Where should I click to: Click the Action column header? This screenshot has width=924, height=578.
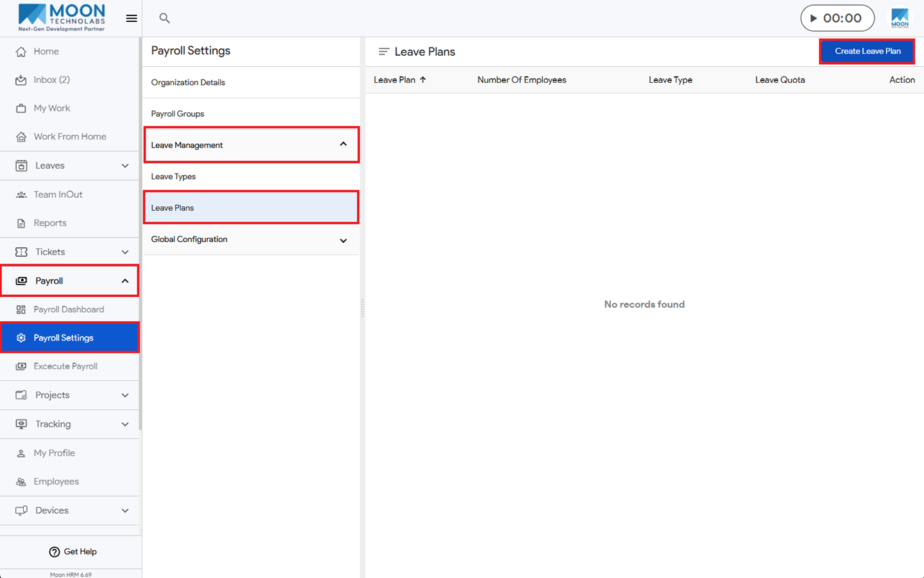pyautogui.click(x=902, y=80)
